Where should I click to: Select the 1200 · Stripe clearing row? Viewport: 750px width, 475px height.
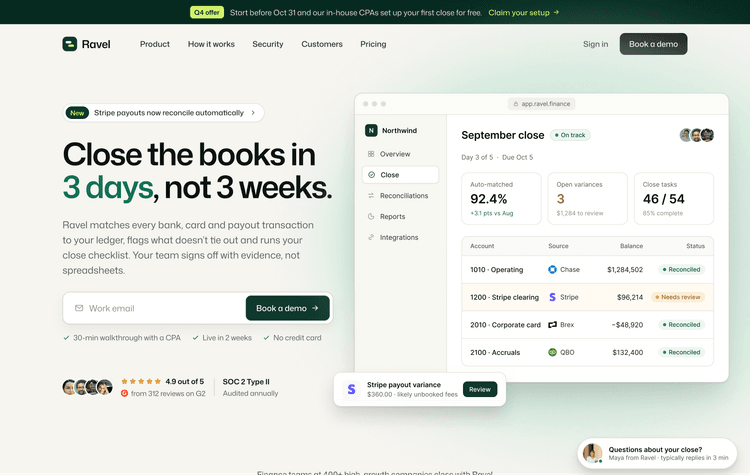tap(587, 297)
